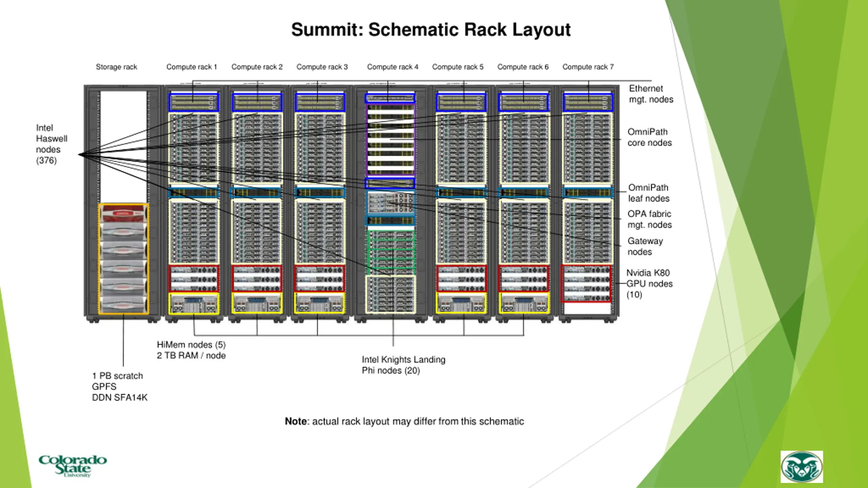Click the ram head mascot logo
This screenshot has width=868, height=488.
(x=802, y=467)
